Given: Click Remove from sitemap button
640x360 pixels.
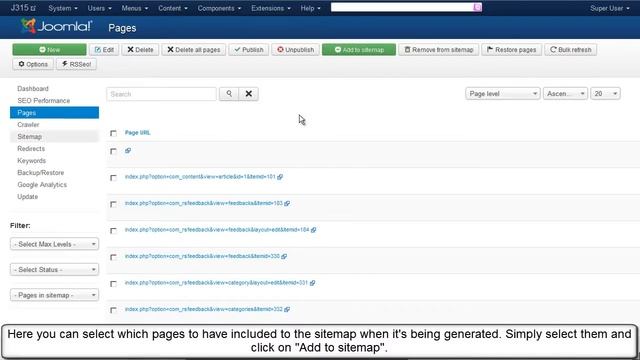Looking at the screenshot, I should pyautogui.click(x=439, y=50).
